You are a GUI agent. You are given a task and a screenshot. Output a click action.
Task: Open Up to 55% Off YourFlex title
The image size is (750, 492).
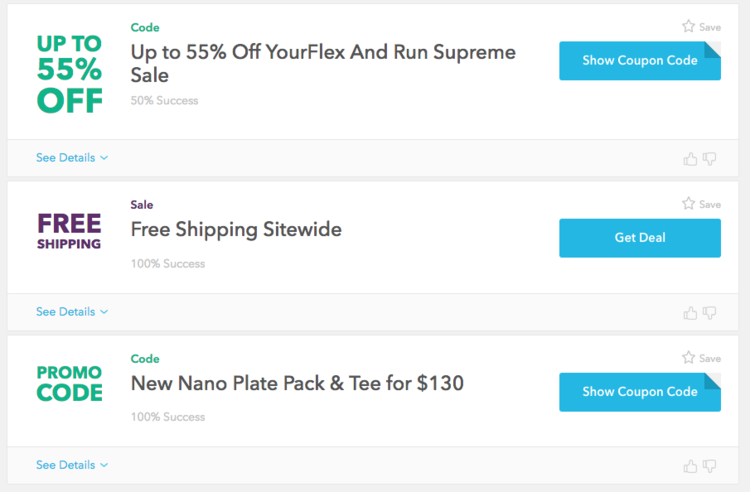tap(323, 63)
